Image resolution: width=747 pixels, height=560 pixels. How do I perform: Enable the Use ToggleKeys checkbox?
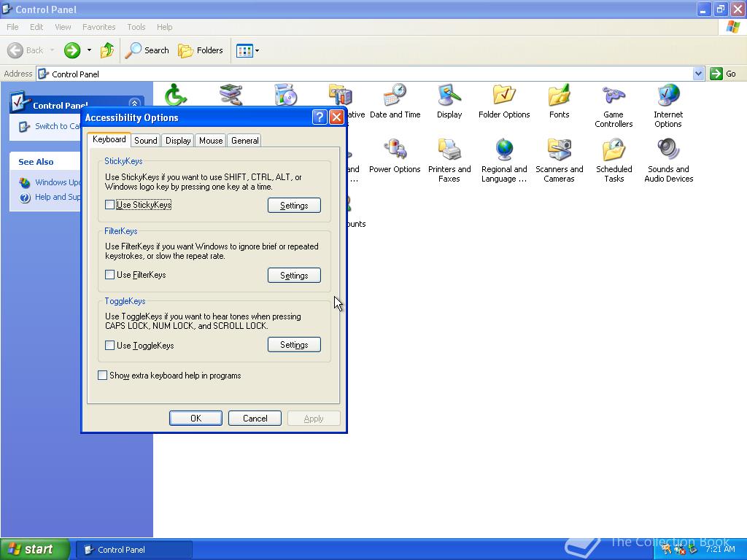coord(109,345)
